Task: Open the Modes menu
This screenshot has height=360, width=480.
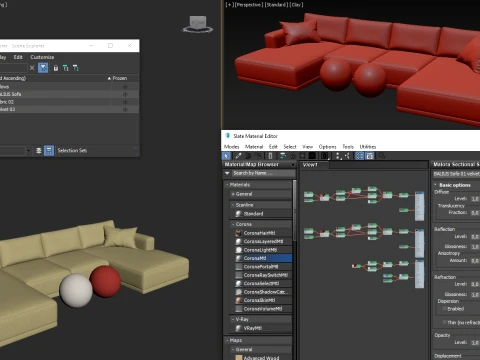Action: [x=231, y=147]
